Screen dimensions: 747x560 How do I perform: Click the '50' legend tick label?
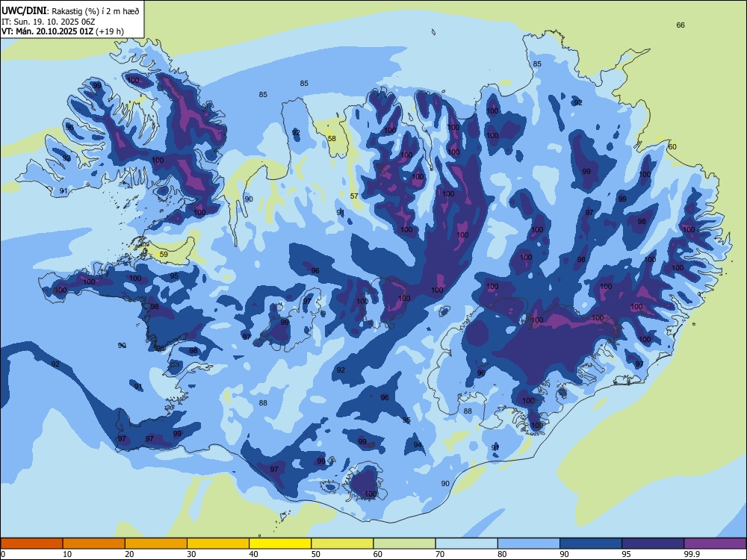click(316, 554)
